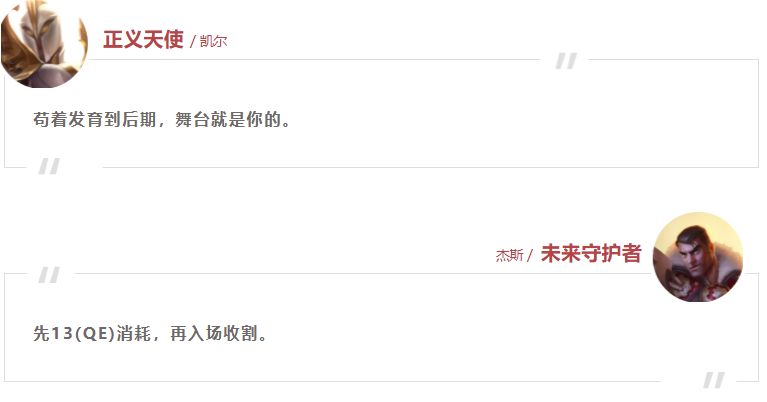The image size is (767, 402).
Task: Select the champion name 凯尔
Action: pos(213,42)
